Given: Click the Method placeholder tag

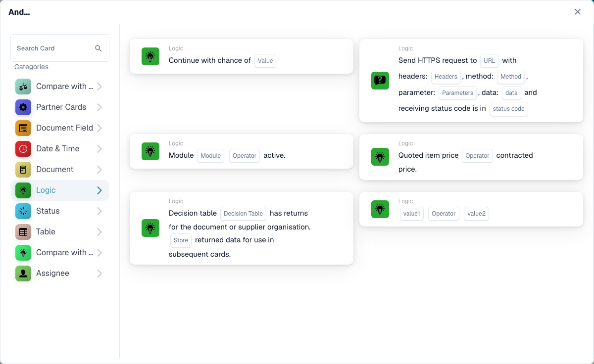Looking at the screenshot, I should [511, 77].
